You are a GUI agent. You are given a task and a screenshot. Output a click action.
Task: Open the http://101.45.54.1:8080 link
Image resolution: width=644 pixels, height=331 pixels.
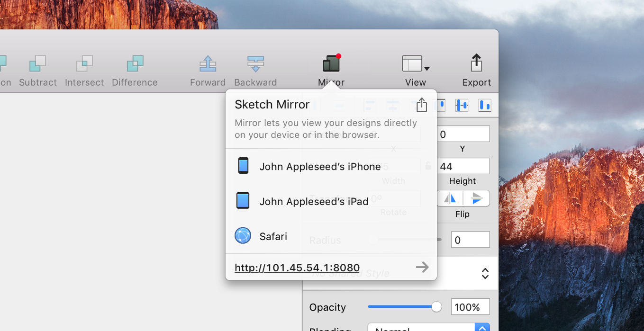point(297,268)
